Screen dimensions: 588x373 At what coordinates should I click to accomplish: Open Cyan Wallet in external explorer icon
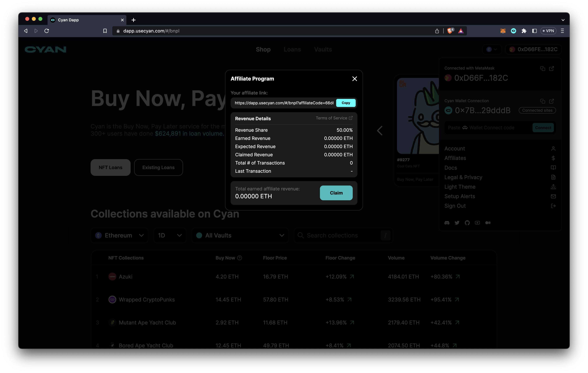pos(552,101)
